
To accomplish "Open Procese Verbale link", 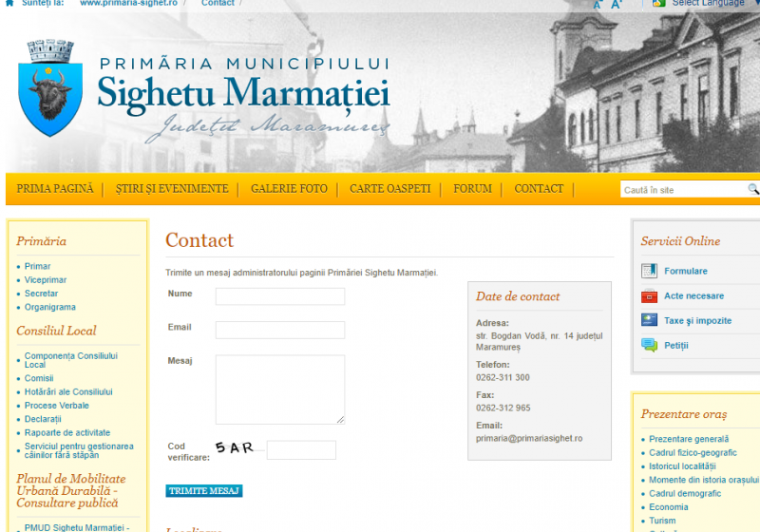I will point(57,405).
